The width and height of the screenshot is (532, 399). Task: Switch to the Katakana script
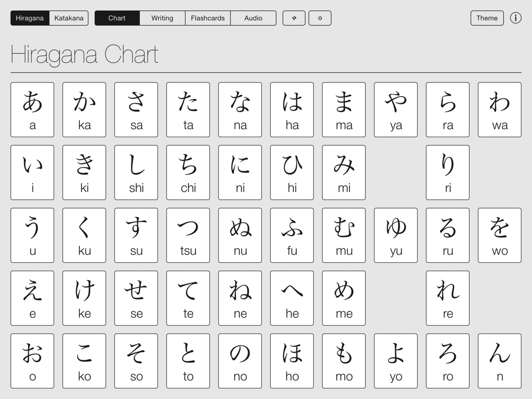pyautogui.click(x=69, y=18)
